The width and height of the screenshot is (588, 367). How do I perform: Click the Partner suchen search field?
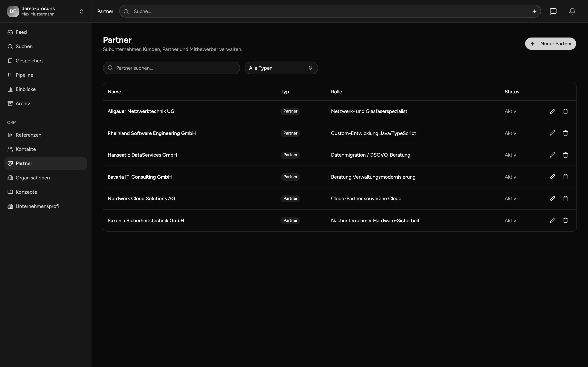(x=171, y=68)
